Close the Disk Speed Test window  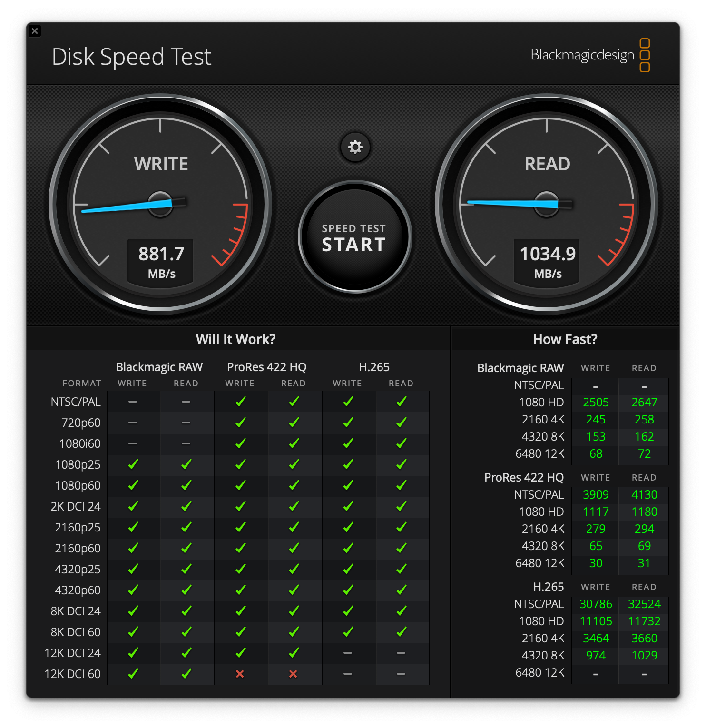click(35, 31)
